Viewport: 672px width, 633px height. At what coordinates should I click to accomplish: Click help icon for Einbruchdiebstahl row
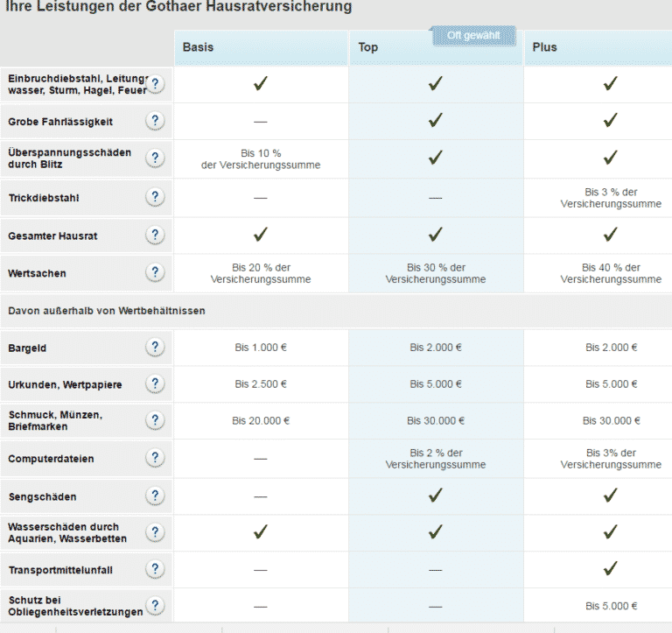pyautogui.click(x=155, y=84)
